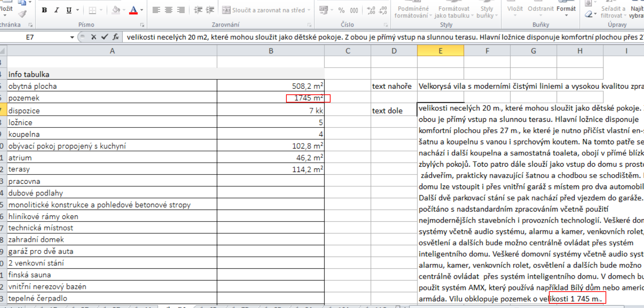Open Písmo dialog launcher
The width and height of the screenshot is (644, 308).
pos(142,25)
